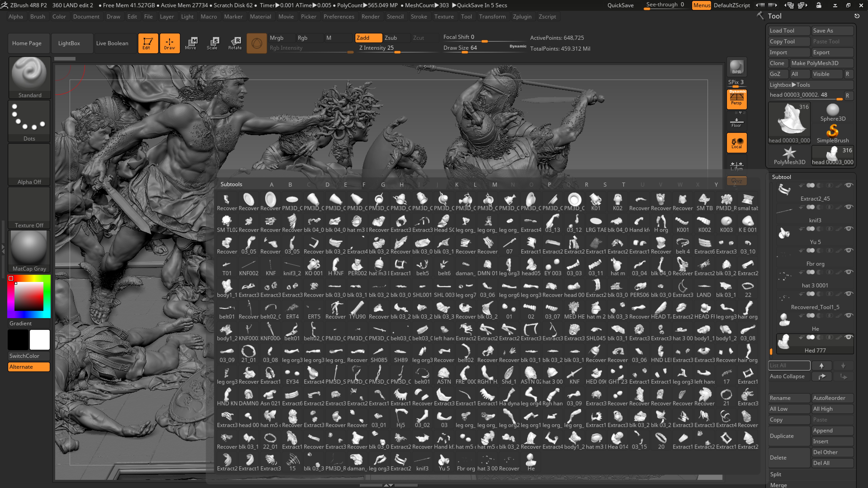This screenshot has width=868, height=488.
Task: Click Load Tool button
Action: pos(789,30)
